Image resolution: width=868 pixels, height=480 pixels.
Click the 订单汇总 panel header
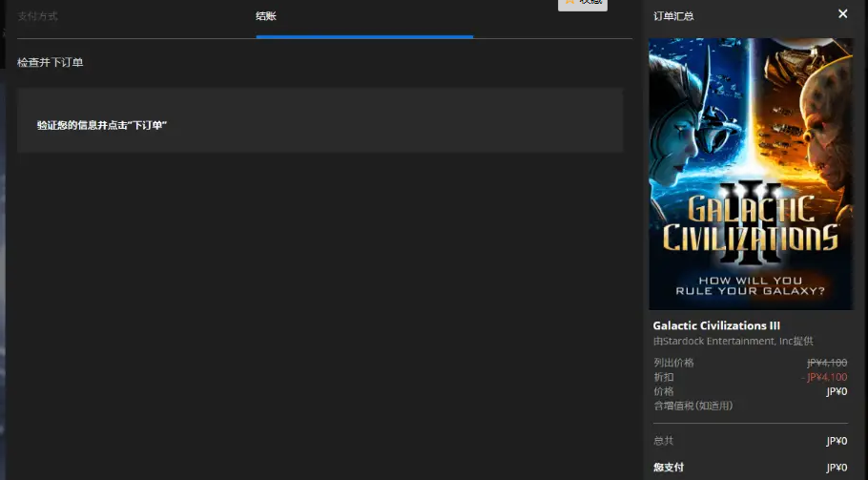673,16
